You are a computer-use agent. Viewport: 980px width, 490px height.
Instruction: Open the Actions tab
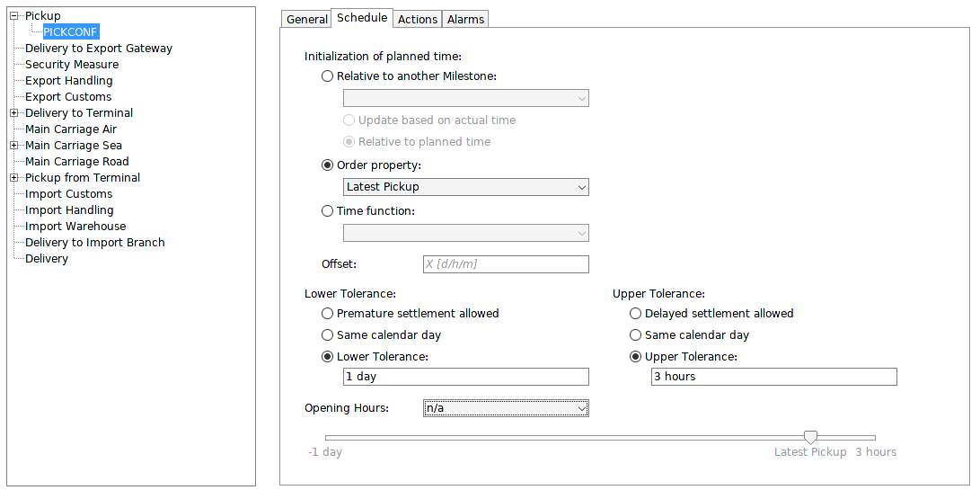click(x=418, y=20)
